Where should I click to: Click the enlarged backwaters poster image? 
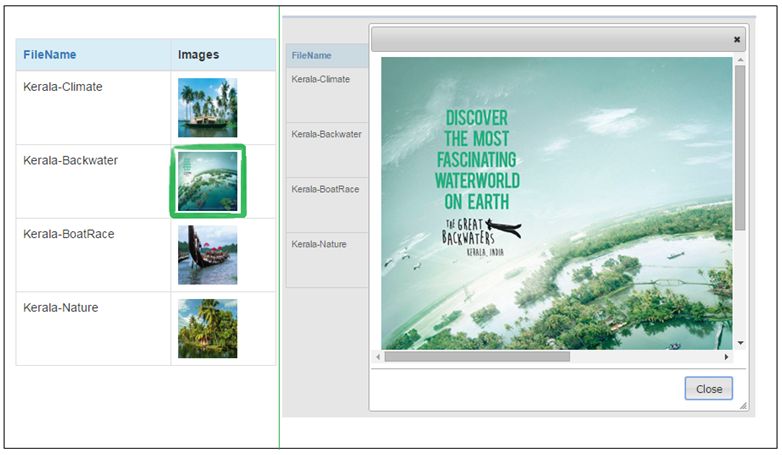tap(557, 204)
